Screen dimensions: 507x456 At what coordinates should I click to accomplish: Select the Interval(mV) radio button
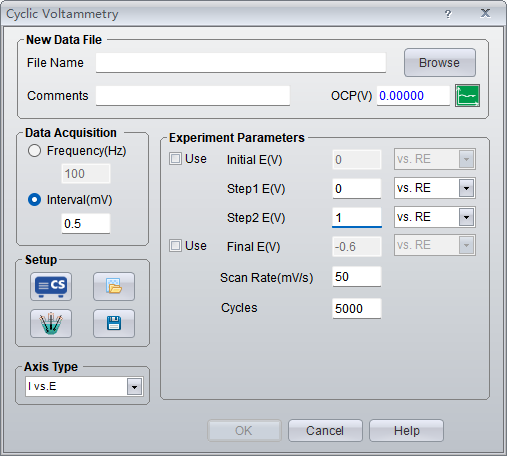pyautogui.click(x=34, y=200)
